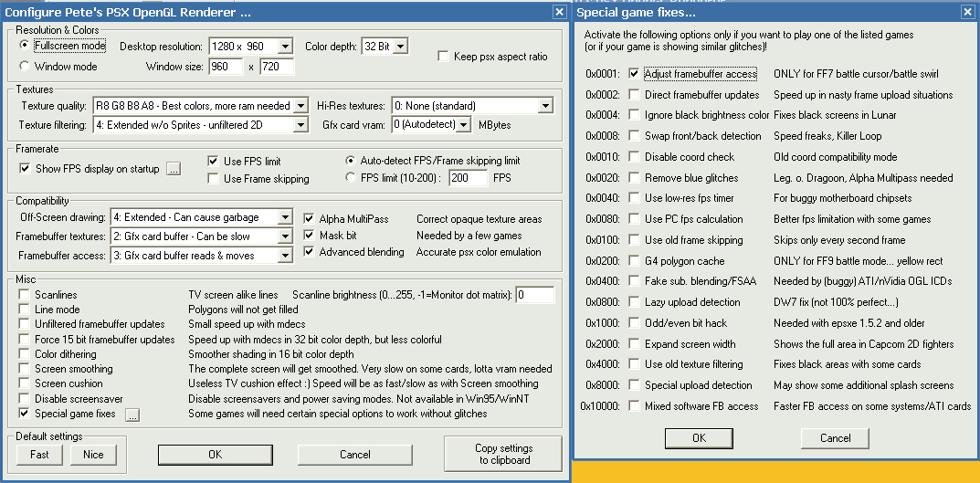The width and height of the screenshot is (980, 483).
Task: Enable Direct framebuffer updates fix
Action: 634,94
